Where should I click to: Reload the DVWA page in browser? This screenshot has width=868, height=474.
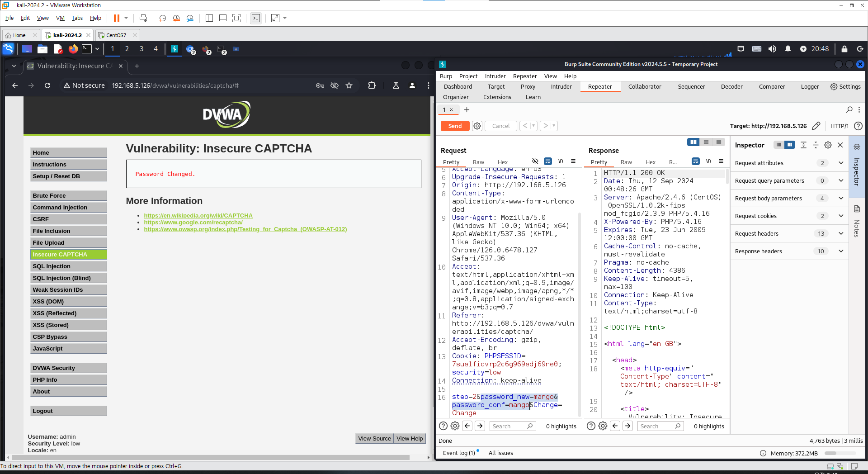47,85
